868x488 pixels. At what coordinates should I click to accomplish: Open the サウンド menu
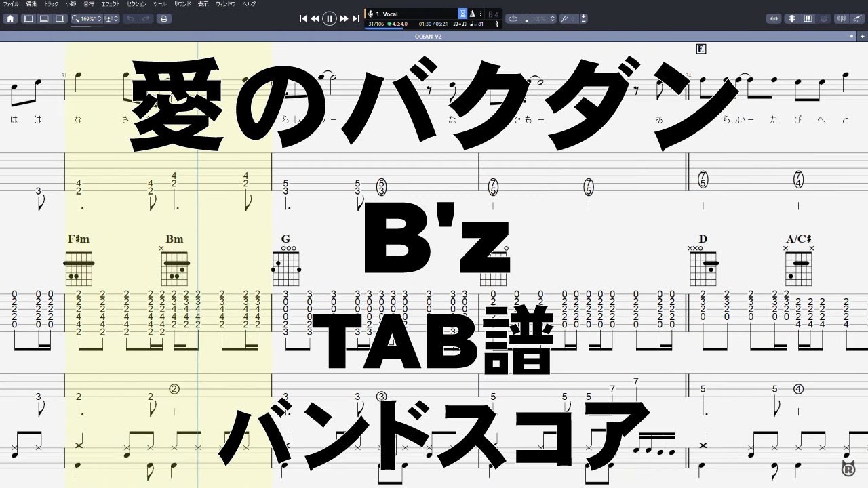182,3
